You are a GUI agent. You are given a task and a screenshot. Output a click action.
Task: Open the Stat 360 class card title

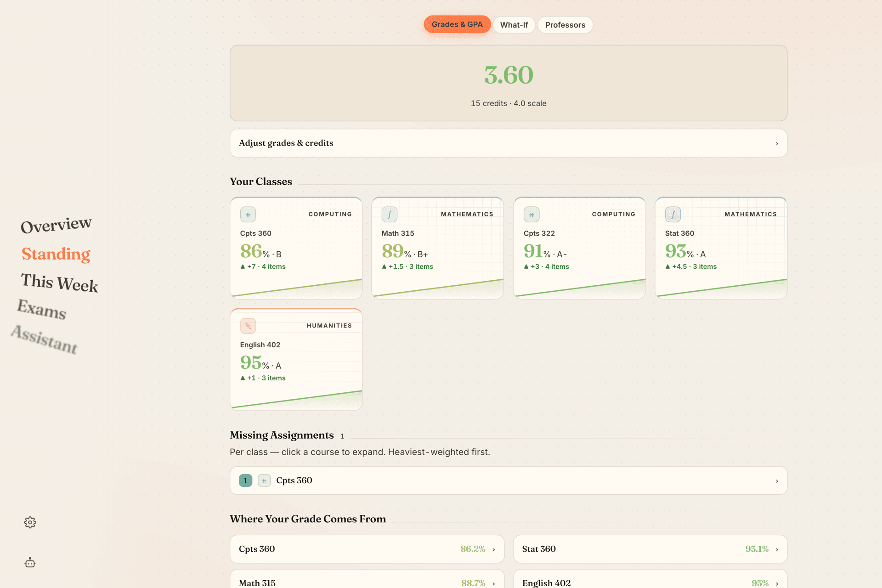coord(679,233)
